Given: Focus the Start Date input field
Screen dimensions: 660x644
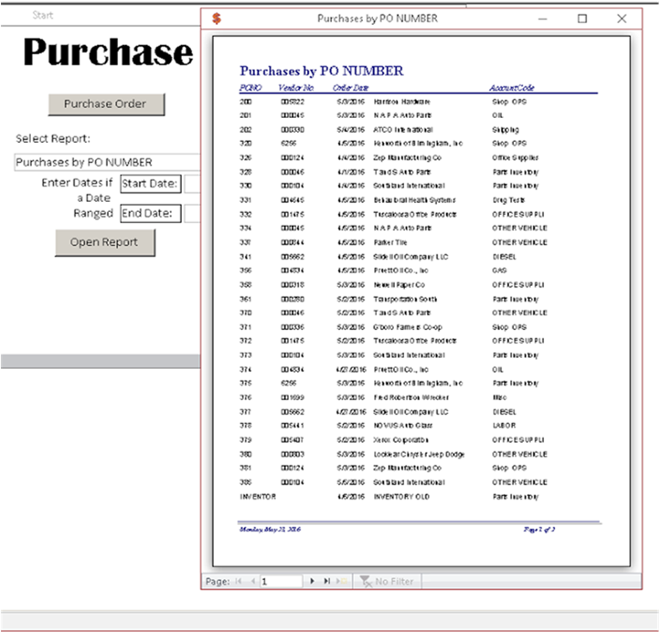Looking at the screenshot, I should pos(192,184).
